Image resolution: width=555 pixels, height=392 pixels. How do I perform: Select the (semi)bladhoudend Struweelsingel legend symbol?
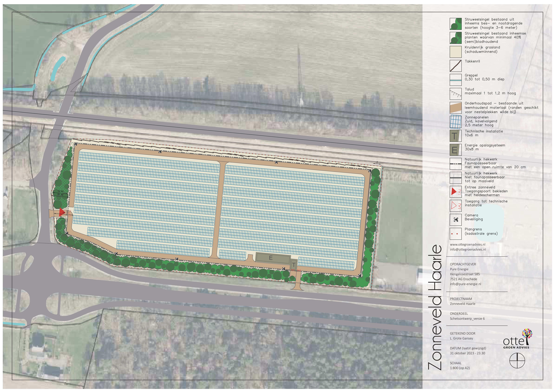click(x=456, y=38)
